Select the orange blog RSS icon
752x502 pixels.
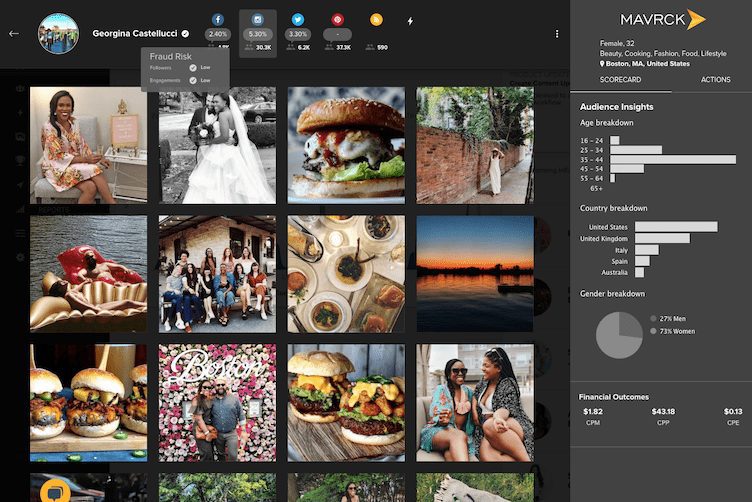[376, 20]
